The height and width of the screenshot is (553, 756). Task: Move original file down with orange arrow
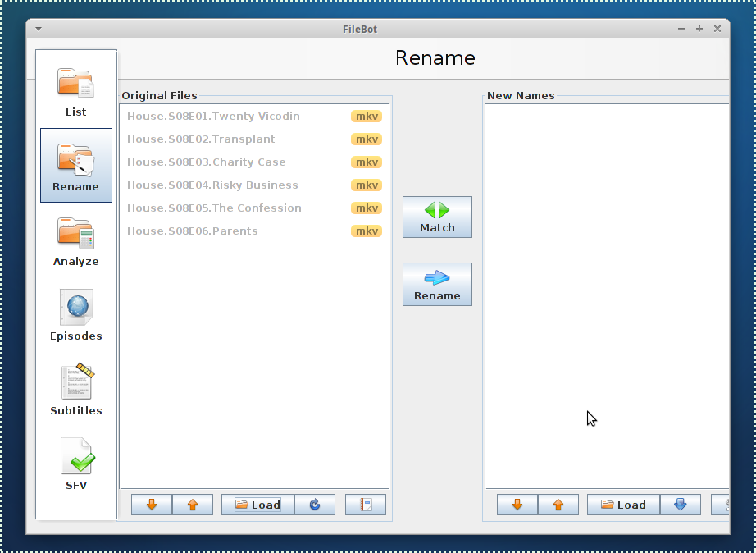point(152,505)
